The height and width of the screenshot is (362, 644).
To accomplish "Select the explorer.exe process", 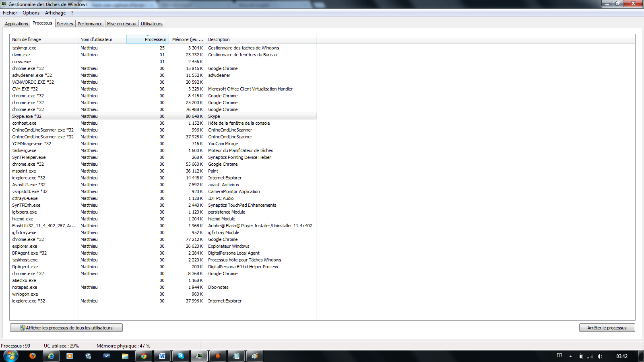I will (163, 246).
